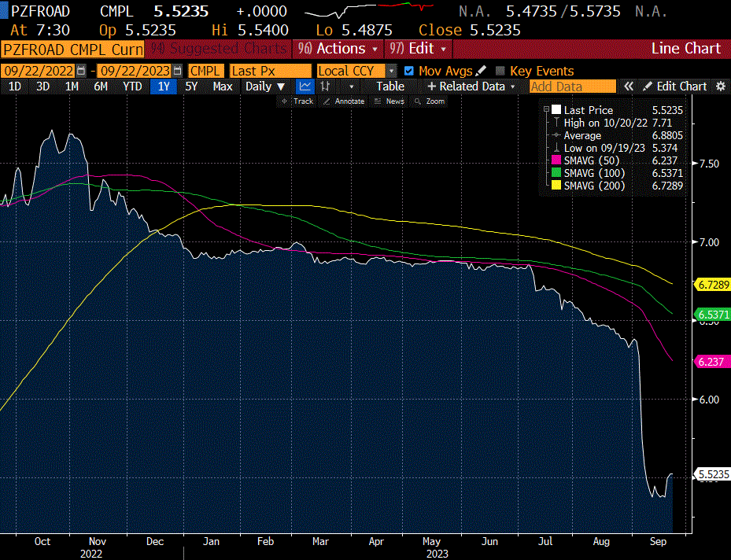Click the 6.237 pink axis value label
The height and width of the screenshot is (560, 731).
click(x=713, y=362)
